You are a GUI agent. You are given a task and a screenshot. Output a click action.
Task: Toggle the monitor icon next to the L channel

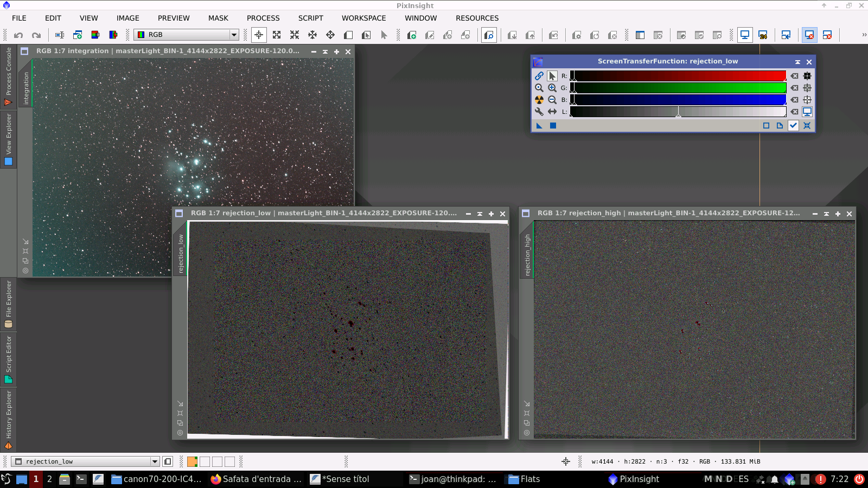[807, 111]
